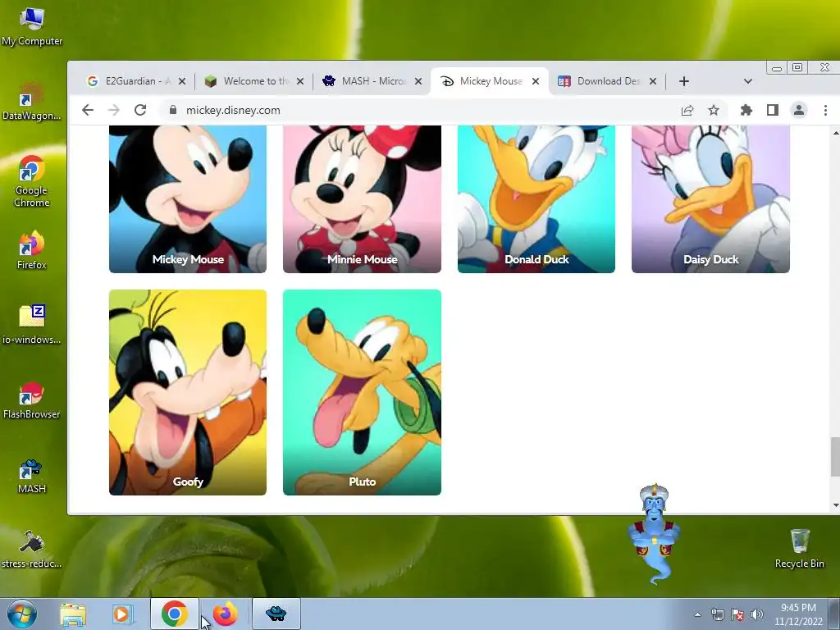Click the browser forward arrow
This screenshot has width=840, height=630.
[x=114, y=111]
